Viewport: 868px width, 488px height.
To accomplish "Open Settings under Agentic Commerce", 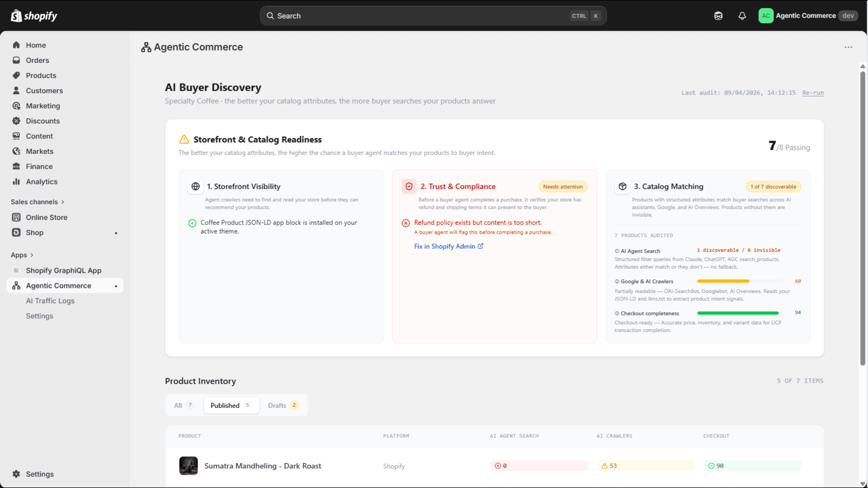I will [x=40, y=316].
